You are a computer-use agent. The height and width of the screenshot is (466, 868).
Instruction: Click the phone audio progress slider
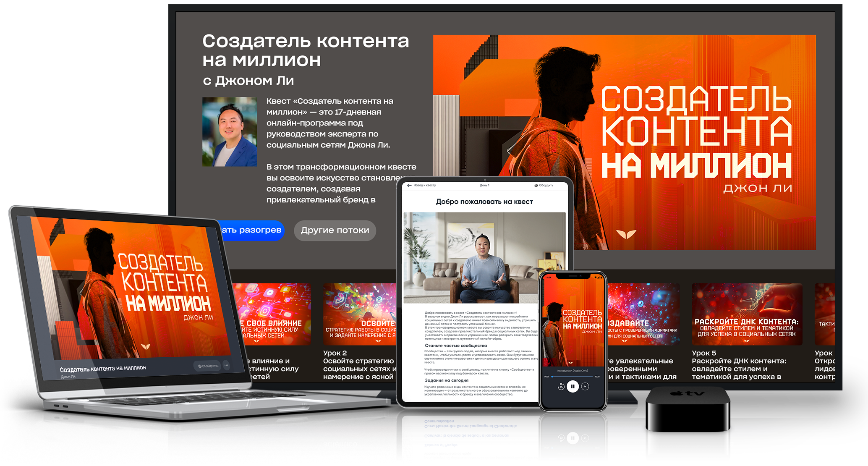(x=573, y=377)
